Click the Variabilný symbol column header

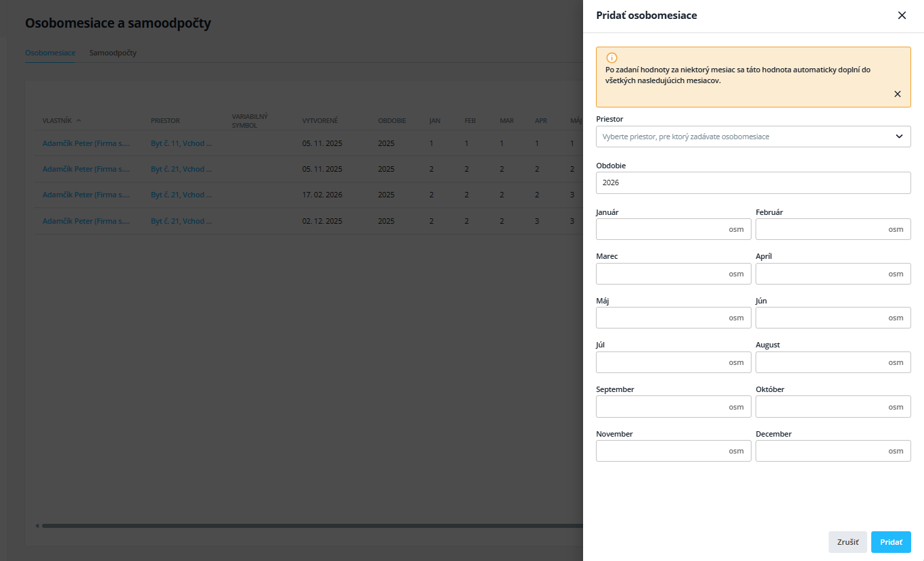click(x=250, y=121)
